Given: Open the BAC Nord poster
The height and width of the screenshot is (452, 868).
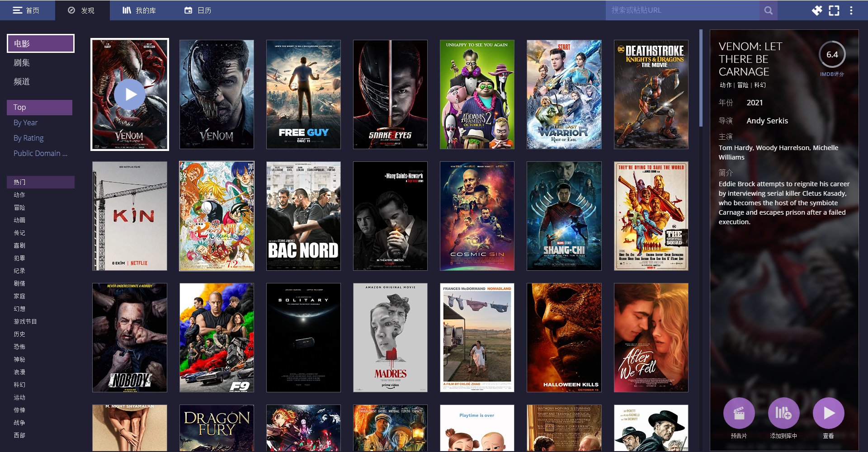Looking at the screenshot, I should (x=303, y=216).
